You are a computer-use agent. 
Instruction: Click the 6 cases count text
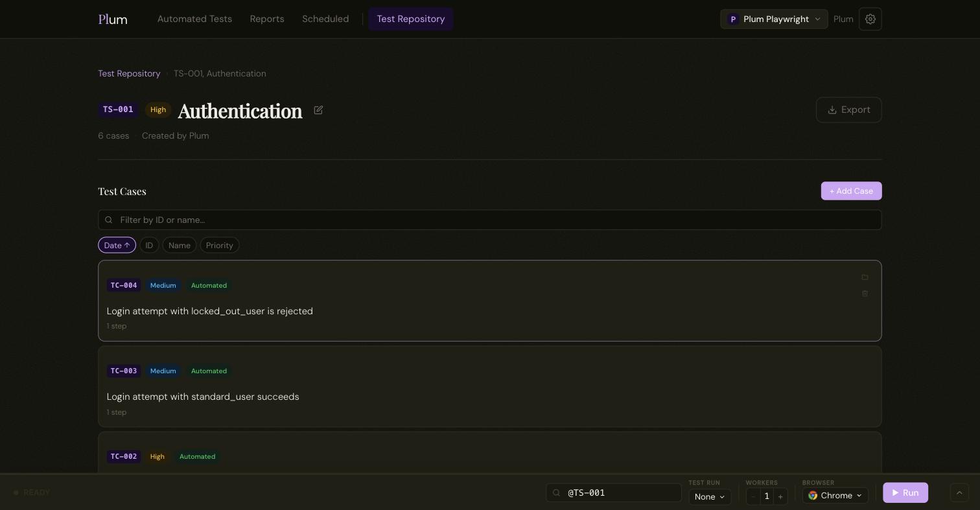(x=113, y=135)
